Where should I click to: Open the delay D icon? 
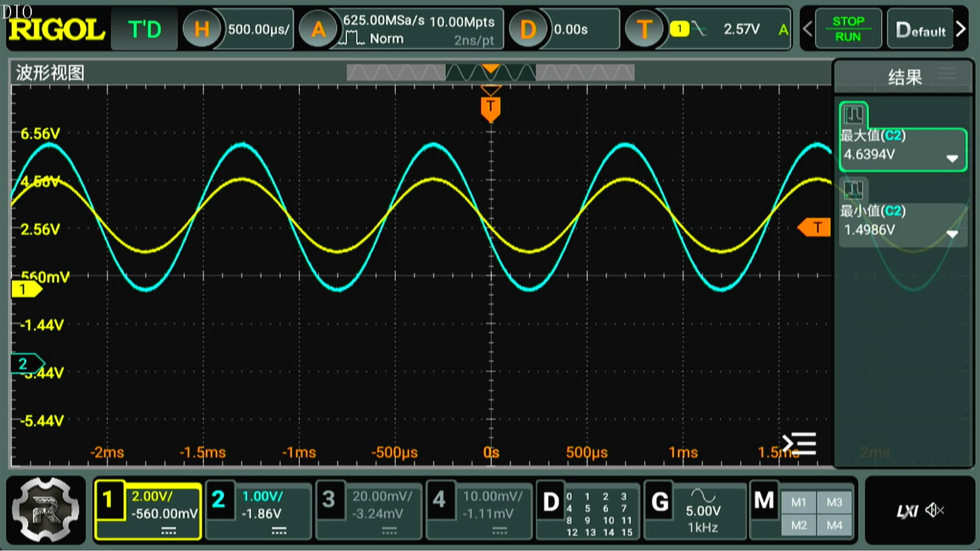(528, 29)
